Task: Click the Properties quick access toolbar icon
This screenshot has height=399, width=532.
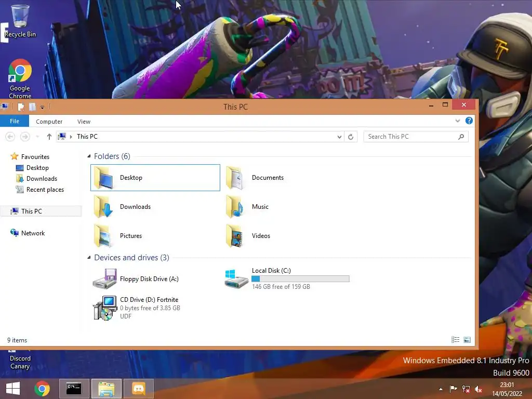Action: (x=21, y=107)
